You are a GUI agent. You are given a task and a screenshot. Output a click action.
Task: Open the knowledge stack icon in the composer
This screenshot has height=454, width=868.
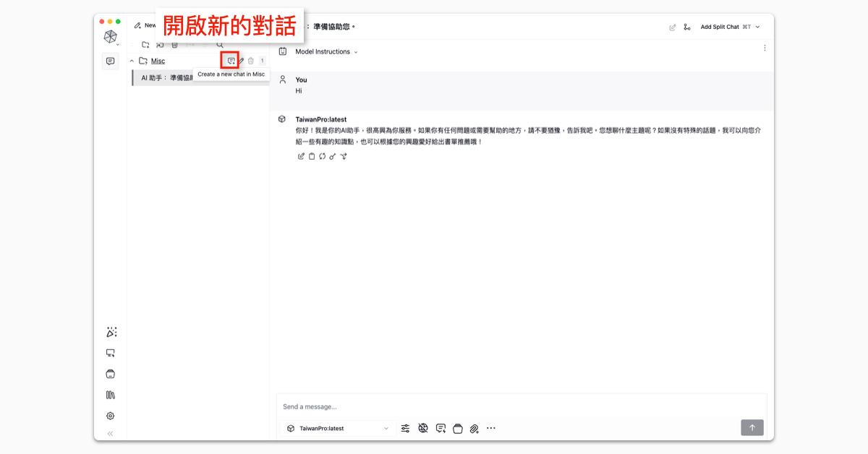(457, 428)
